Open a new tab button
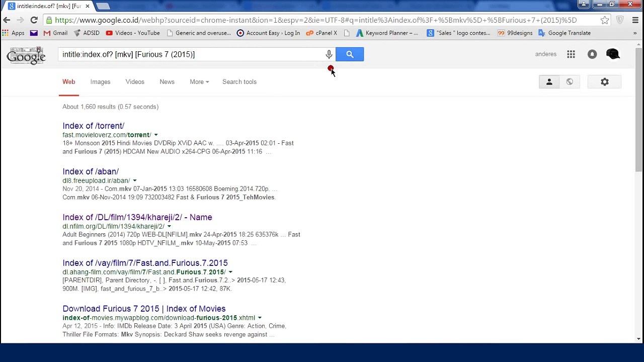The width and height of the screenshot is (644, 362). (x=103, y=6)
